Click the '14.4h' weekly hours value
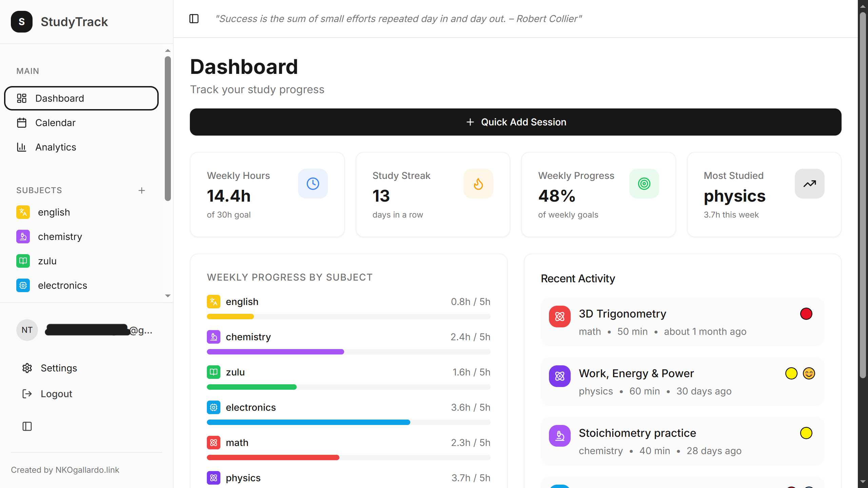 tap(229, 196)
